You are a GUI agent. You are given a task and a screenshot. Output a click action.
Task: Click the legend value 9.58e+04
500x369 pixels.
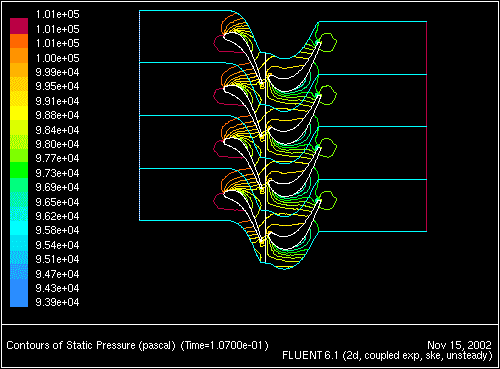[x=58, y=230]
